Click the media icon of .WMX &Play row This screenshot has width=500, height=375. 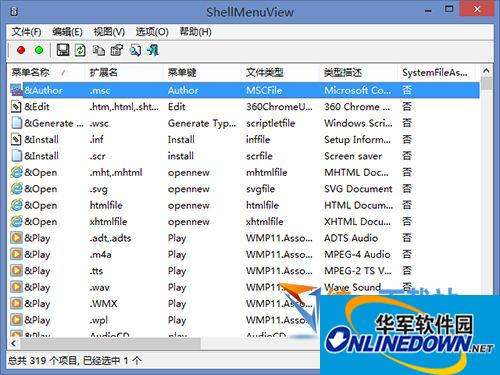[16, 303]
